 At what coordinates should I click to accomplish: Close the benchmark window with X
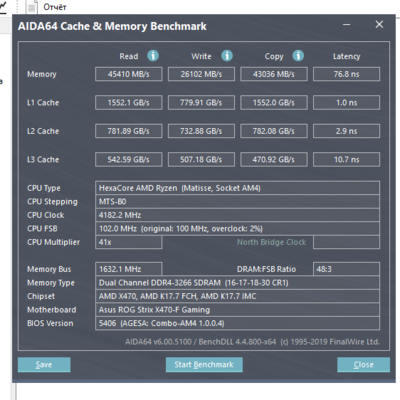pyautogui.click(x=379, y=24)
